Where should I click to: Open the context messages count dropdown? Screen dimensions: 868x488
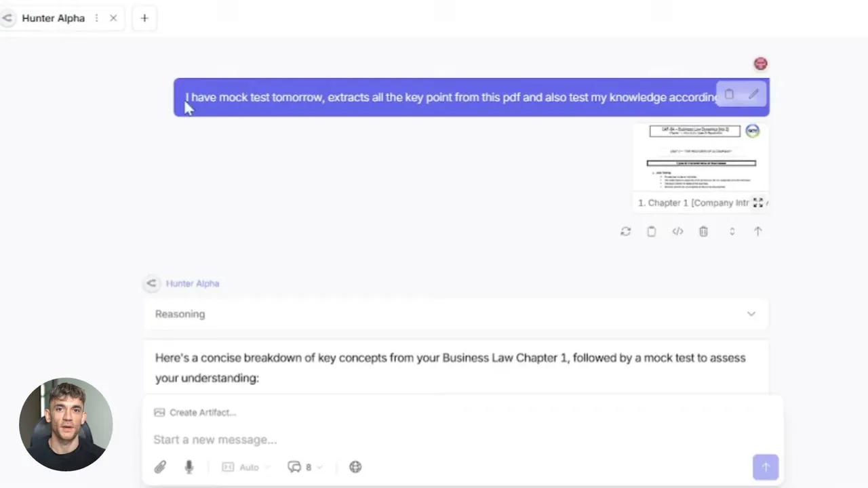point(305,467)
